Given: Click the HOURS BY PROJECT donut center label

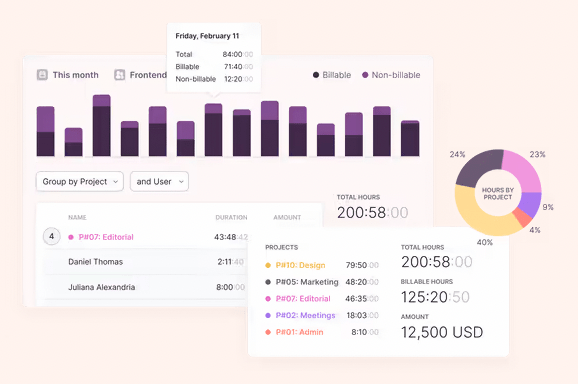Looking at the screenshot, I should tap(498, 193).
